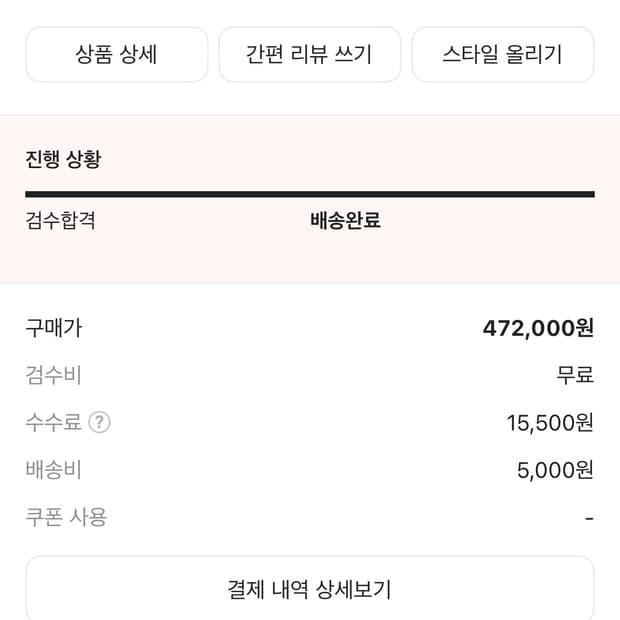Click the 무료 inspection fee value

tap(575, 375)
